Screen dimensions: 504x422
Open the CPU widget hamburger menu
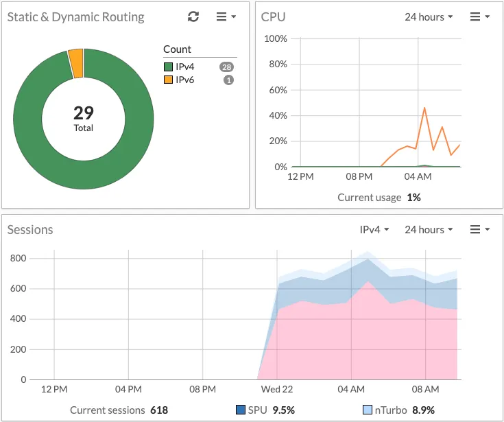click(x=479, y=16)
